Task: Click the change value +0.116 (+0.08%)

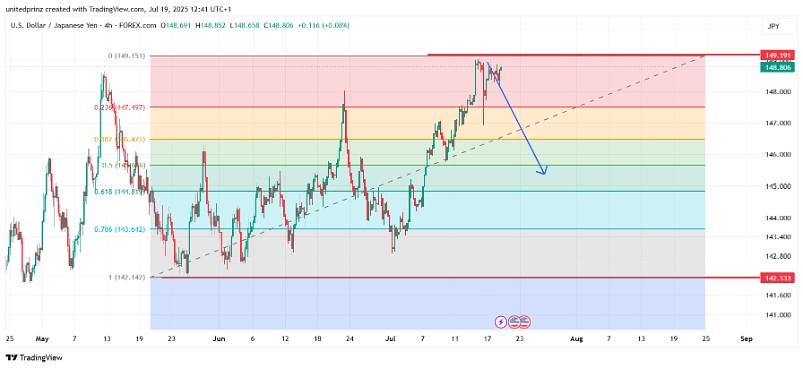Action: (x=324, y=25)
